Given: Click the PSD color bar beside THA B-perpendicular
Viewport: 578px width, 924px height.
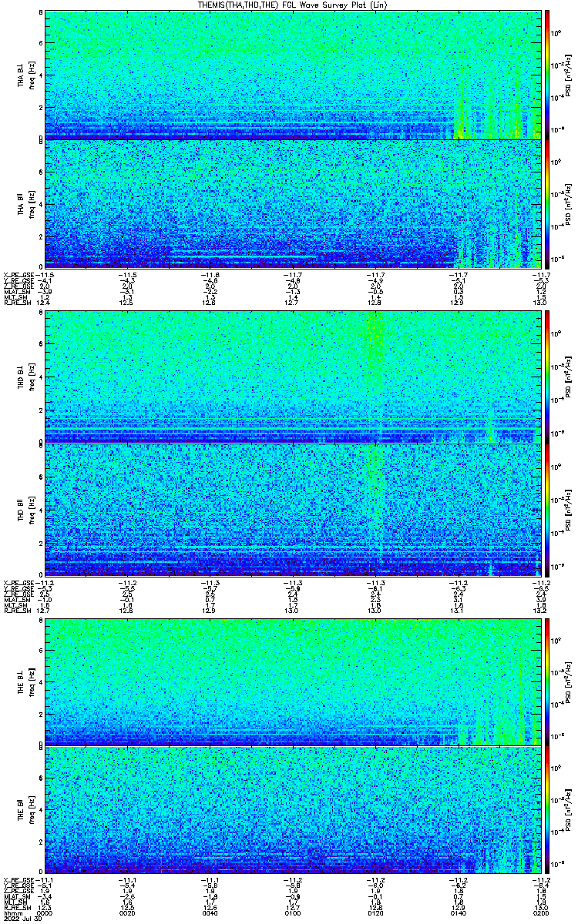Looking at the screenshot, I should [x=547, y=75].
